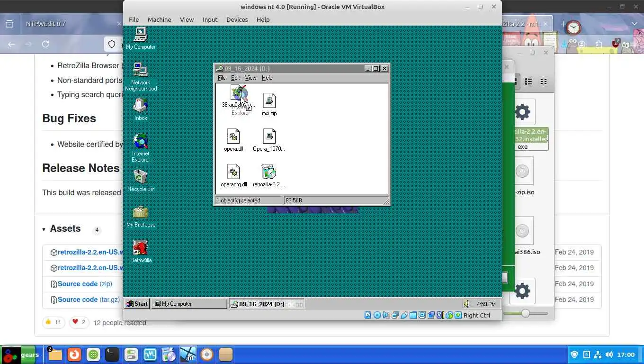This screenshot has width=644, height=364.
Task: Open Source code (zip) link
Action: (85, 284)
